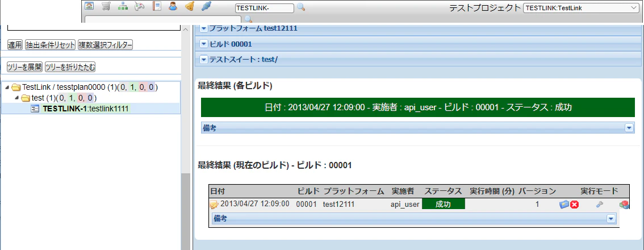The height and width of the screenshot is (250, 644).
Task: Click the 適用 button
Action: coord(15,45)
